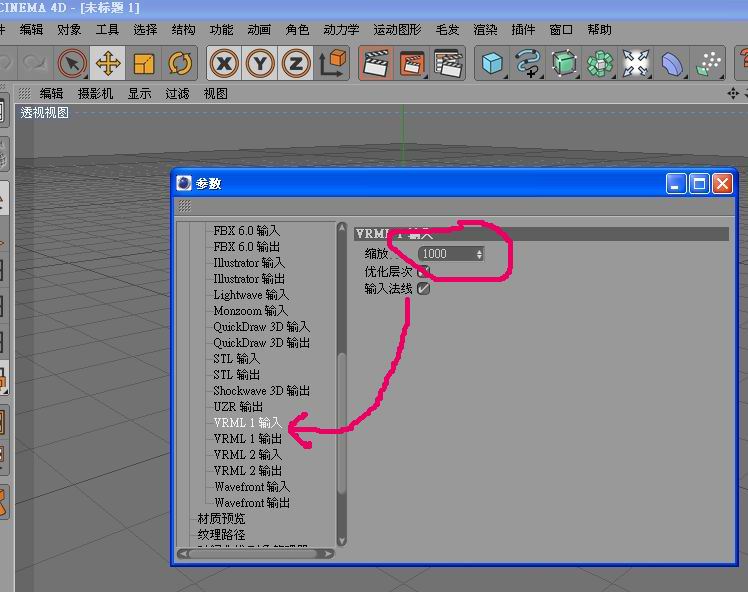The width and height of the screenshot is (748, 592).
Task: Toggle Y axis lock
Action: (x=260, y=63)
